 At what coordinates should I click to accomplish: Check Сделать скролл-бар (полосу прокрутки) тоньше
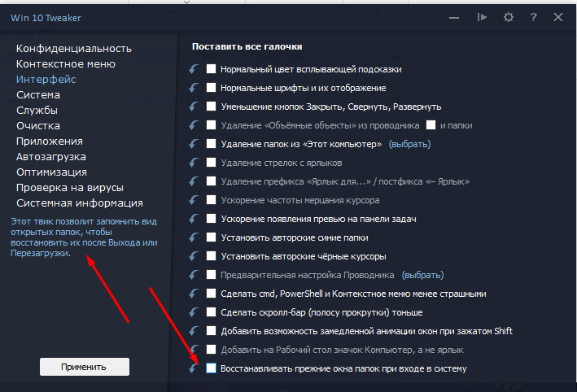[x=212, y=312]
